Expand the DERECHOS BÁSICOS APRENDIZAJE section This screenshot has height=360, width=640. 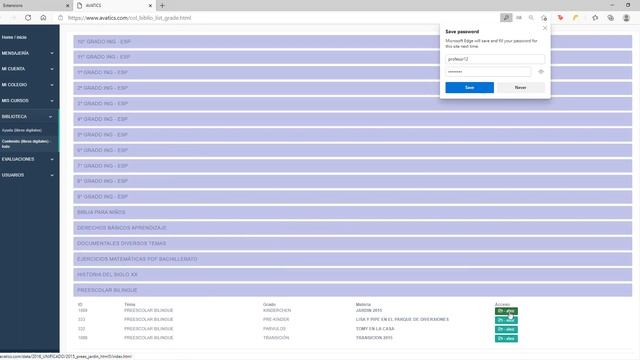pos(353,228)
